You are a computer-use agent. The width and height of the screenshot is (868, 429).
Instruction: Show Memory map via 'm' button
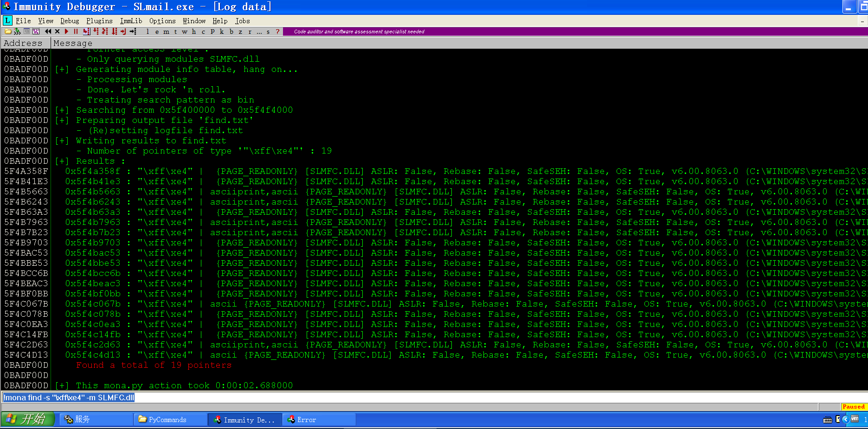pos(166,32)
